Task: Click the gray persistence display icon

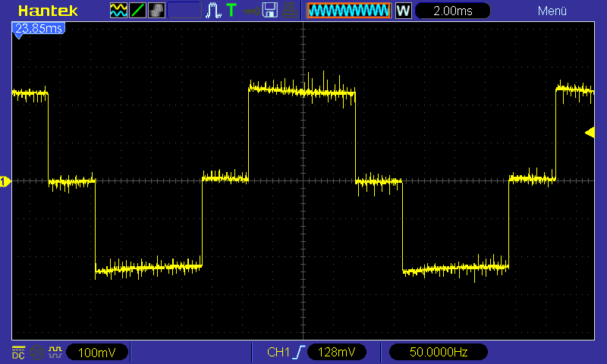Action: coord(156,11)
